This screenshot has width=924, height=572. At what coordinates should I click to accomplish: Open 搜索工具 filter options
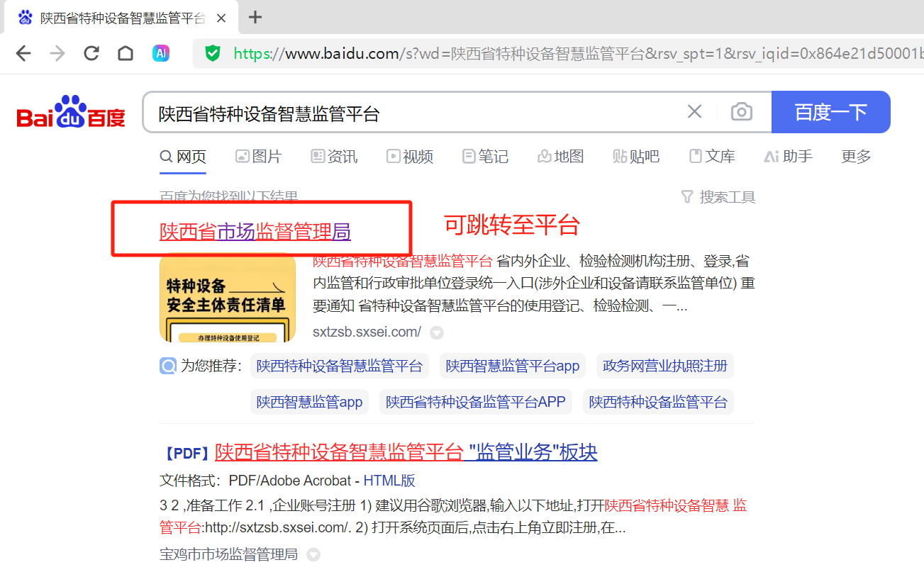(x=718, y=197)
